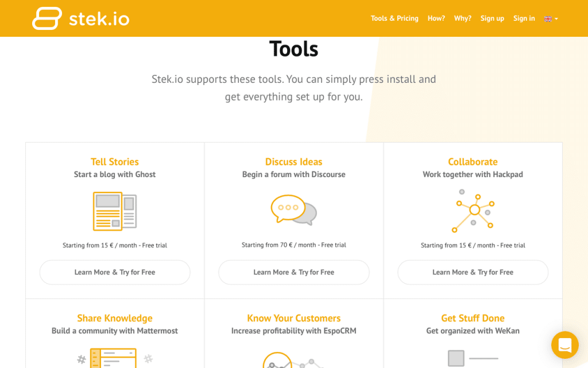Screen dimensions: 588x368
Task: Select Sign up in the navbar
Action: (x=492, y=18)
